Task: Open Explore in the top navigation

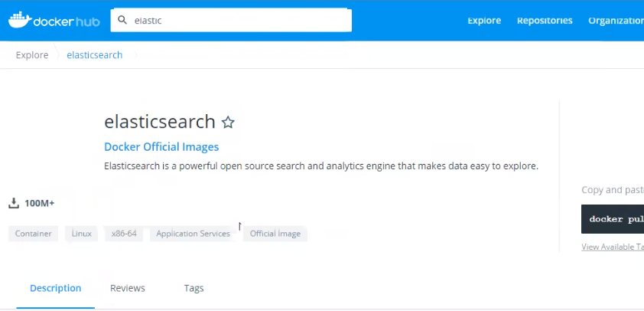Action: click(x=484, y=21)
